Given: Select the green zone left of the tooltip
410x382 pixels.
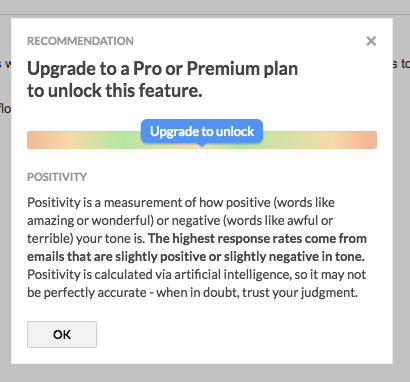Looking at the screenshot, I should click(x=125, y=140).
